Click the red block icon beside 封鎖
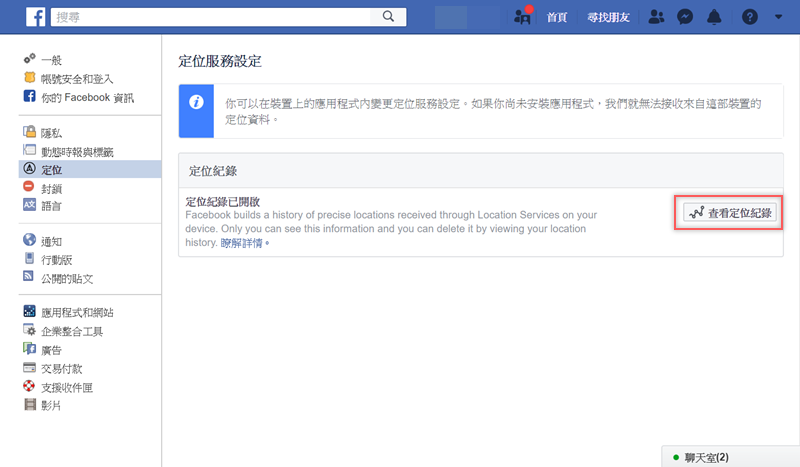The image size is (800, 467). click(x=29, y=186)
